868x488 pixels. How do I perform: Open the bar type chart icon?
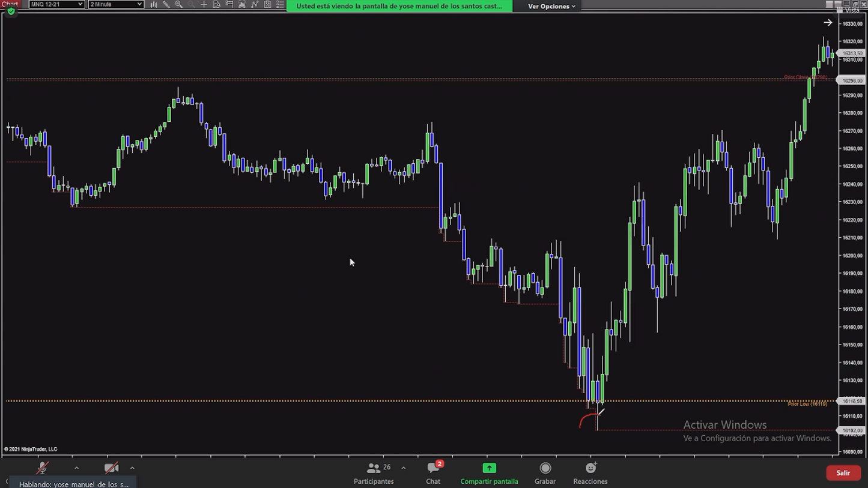(154, 4)
